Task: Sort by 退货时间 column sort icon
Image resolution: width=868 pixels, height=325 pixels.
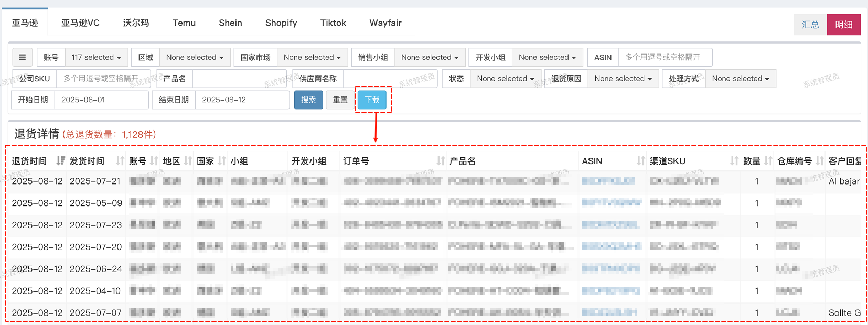Action: point(60,161)
